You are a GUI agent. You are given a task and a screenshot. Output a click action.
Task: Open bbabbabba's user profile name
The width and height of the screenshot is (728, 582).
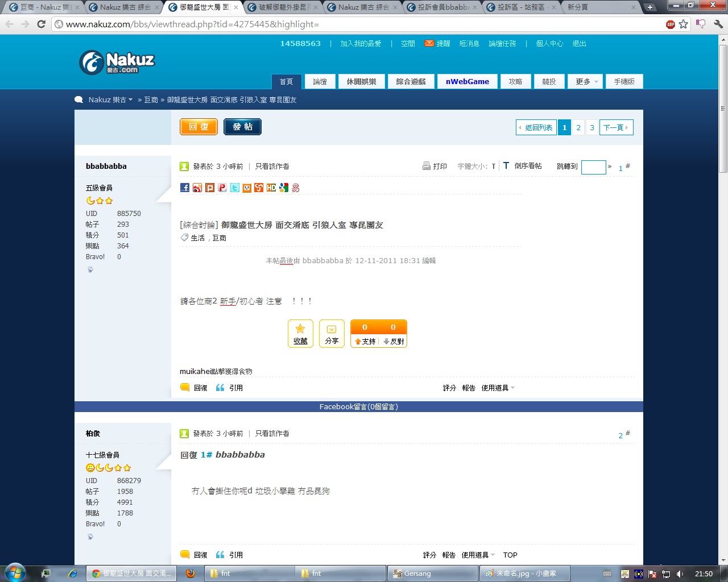[x=106, y=167]
